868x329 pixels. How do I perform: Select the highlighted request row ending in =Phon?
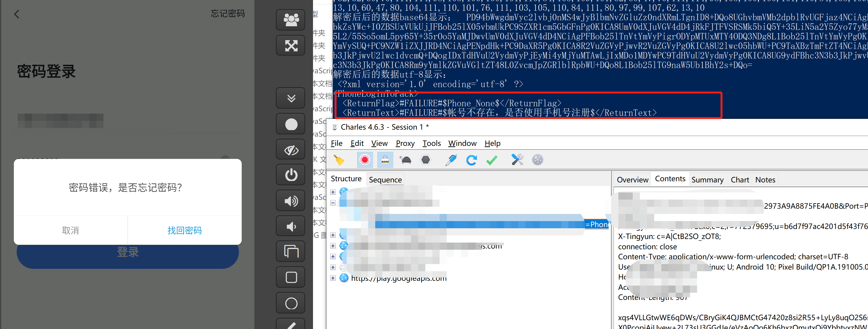pyautogui.click(x=492, y=224)
